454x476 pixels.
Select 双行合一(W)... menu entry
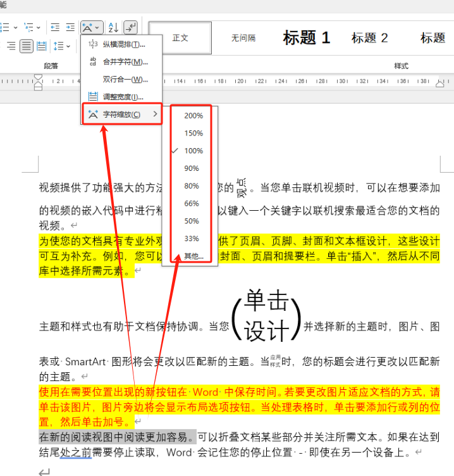point(121,80)
